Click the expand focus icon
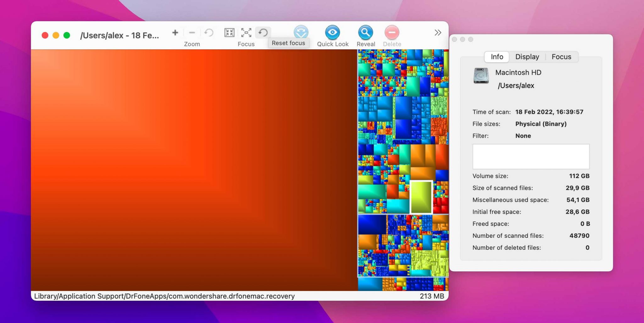The height and width of the screenshot is (323, 644). 246,32
